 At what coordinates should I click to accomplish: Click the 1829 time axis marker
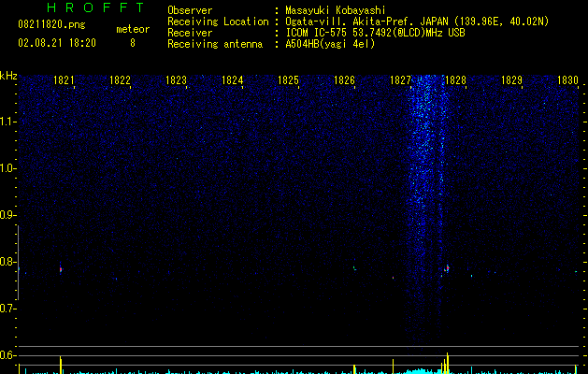(x=511, y=80)
